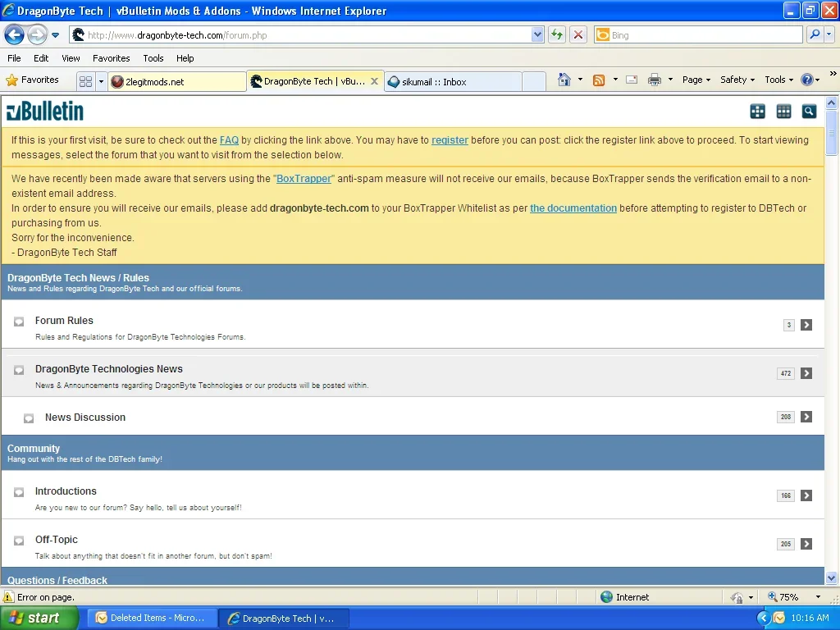Click the Stop loading red X icon
The image size is (840, 630).
(578, 35)
